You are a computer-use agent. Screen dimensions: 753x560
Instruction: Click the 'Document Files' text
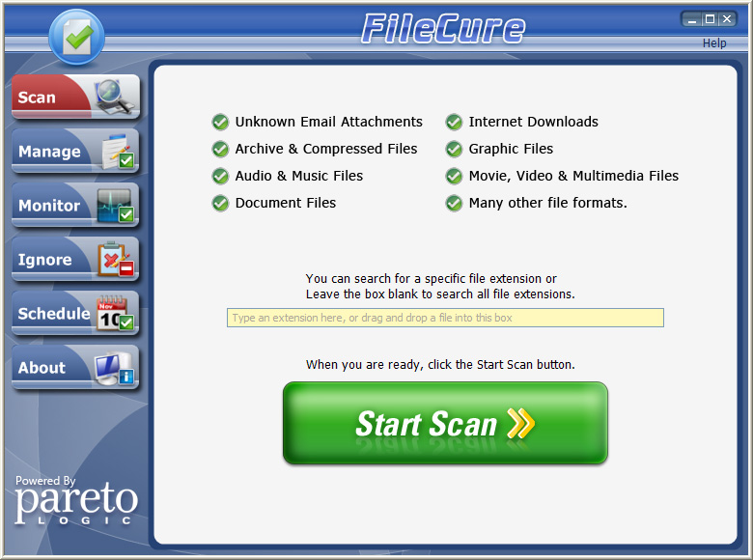pos(286,203)
